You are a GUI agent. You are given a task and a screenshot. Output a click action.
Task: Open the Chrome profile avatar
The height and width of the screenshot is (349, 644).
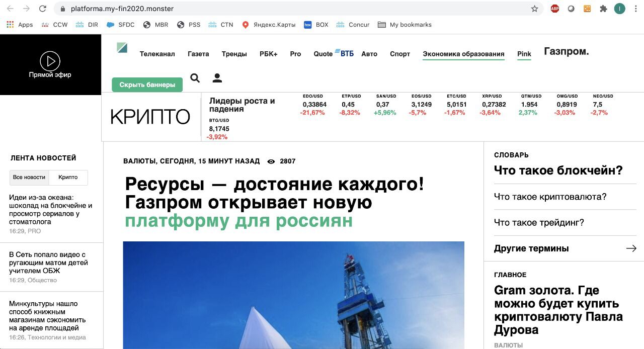tap(620, 9)
